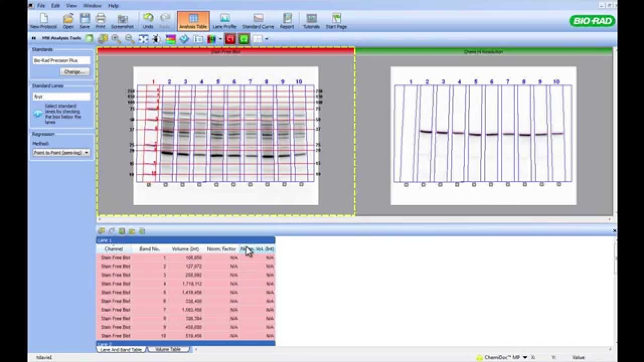
Task: Collapse the Lane 1 table header
Action: (x=186, y=240)
